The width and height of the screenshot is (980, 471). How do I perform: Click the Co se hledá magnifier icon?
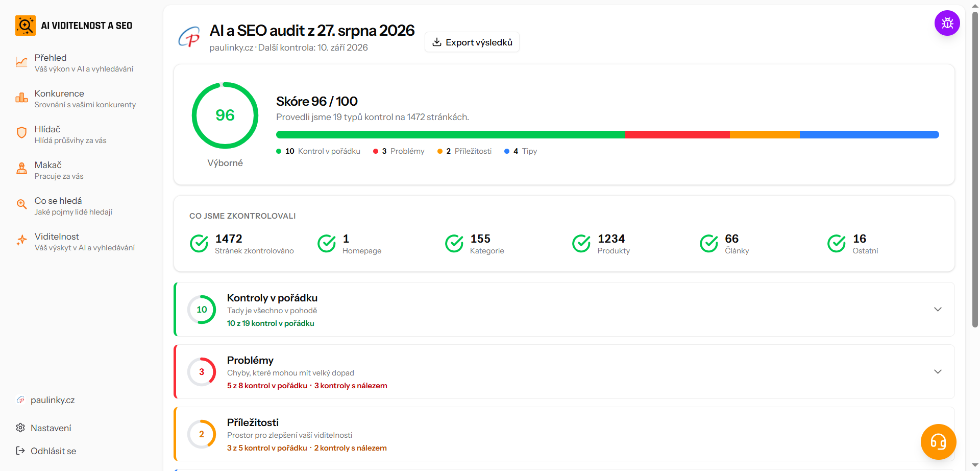point(21,205)
